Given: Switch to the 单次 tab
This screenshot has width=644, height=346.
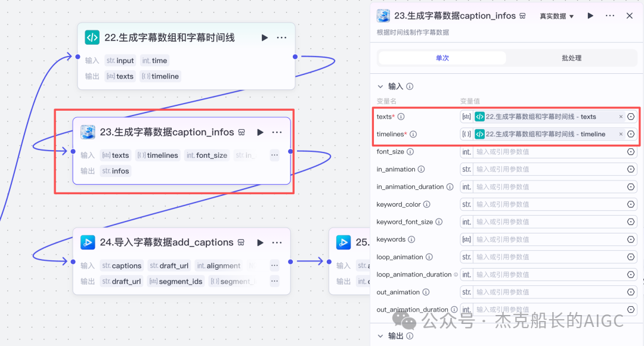Looking at the screenshot, I should pyautogui.click(x=442, y=58).
